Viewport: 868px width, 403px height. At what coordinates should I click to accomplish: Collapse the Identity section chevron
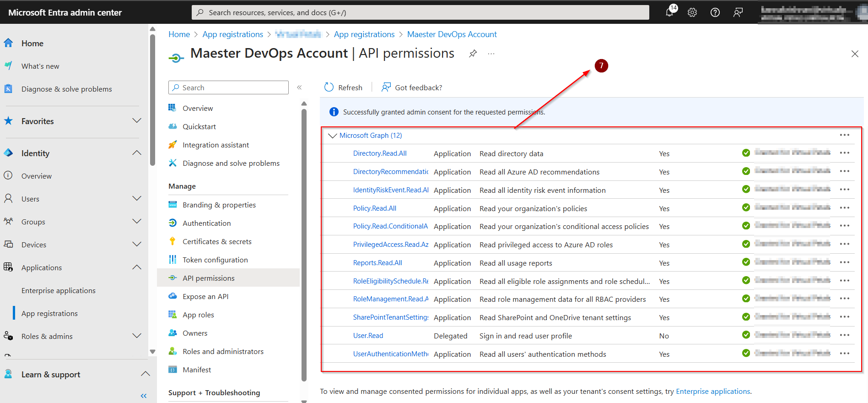[x=137, y=153]
